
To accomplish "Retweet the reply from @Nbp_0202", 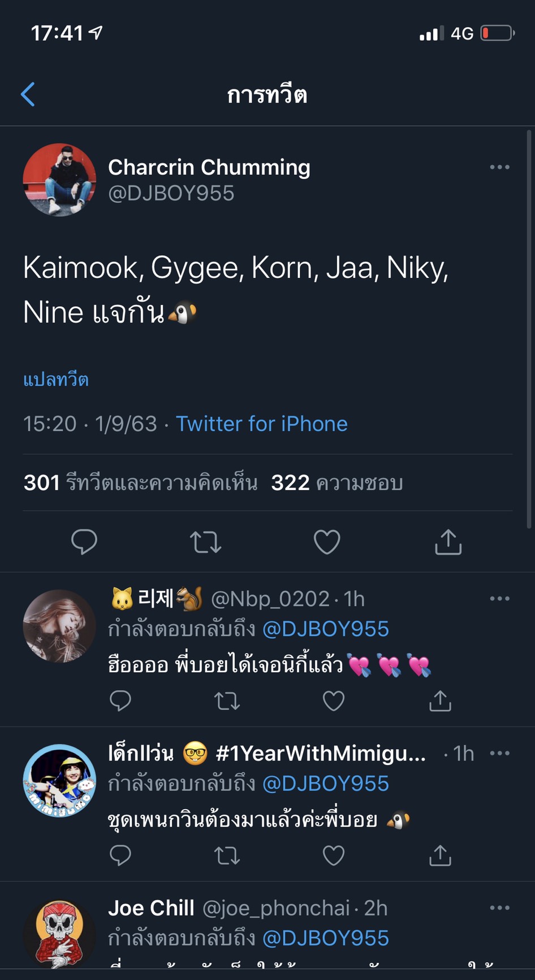I will pyautogui.click(x=227, y=701).
